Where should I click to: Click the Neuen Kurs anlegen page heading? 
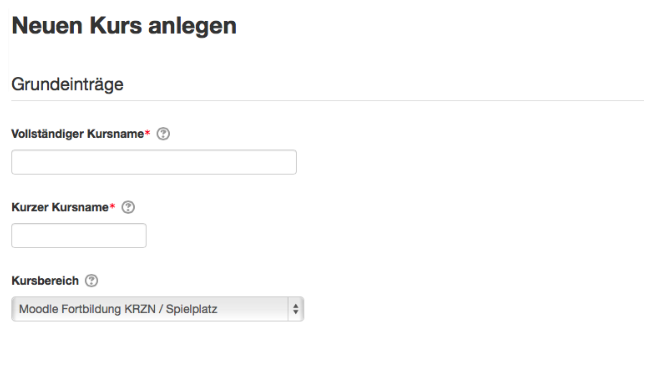point(124,26)
